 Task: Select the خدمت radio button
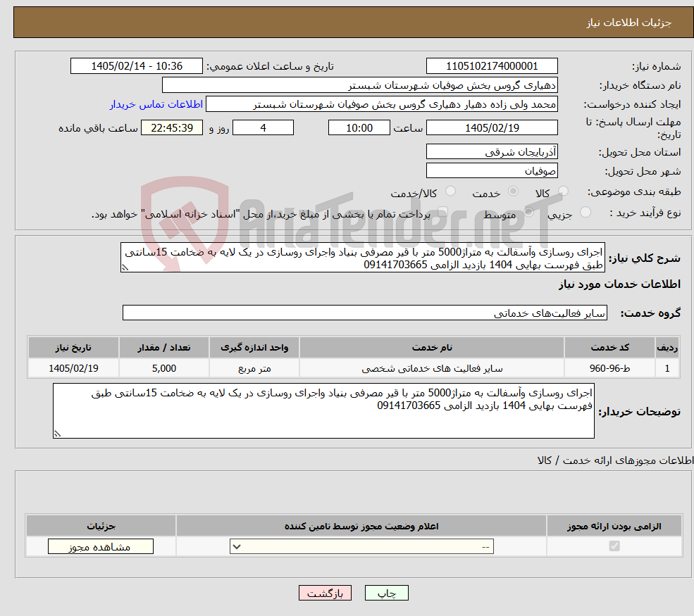514,191
